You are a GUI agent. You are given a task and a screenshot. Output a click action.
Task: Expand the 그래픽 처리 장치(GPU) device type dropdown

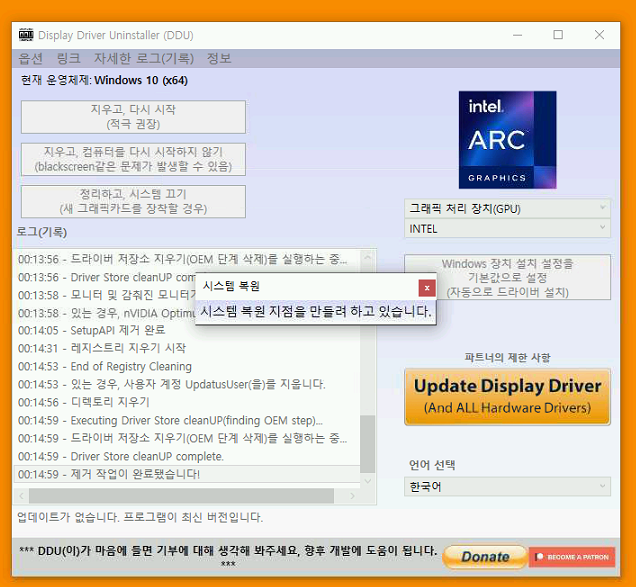click(507, 209)
